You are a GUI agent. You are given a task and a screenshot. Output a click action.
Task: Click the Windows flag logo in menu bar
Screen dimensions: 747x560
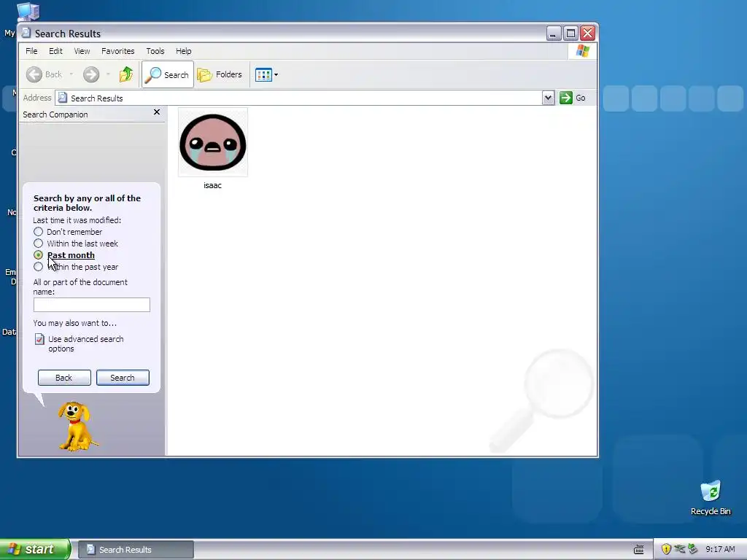pyautogui.click(x=582, y=51)
